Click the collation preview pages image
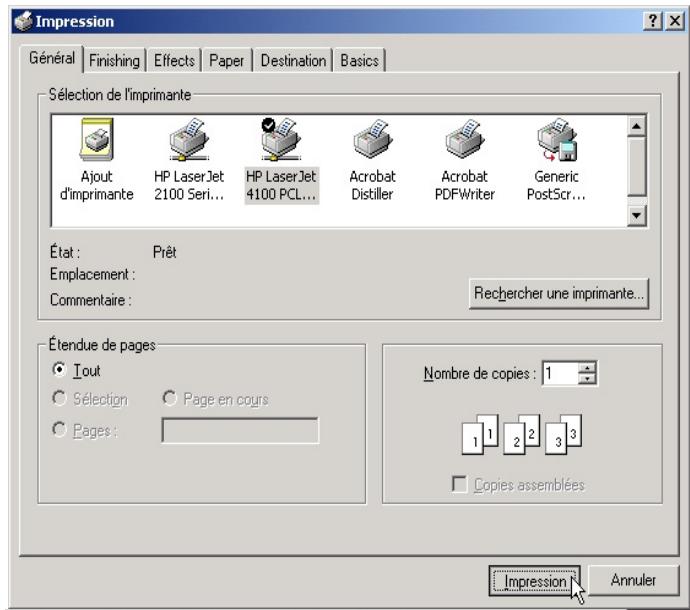This screenshot has width=690, height=610. point(522,434)
